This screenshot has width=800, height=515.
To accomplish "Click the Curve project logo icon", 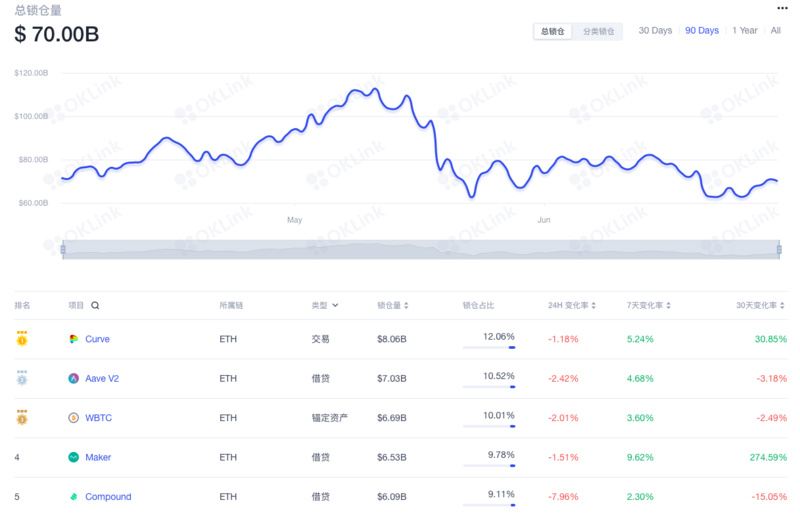I will (73, 339).
